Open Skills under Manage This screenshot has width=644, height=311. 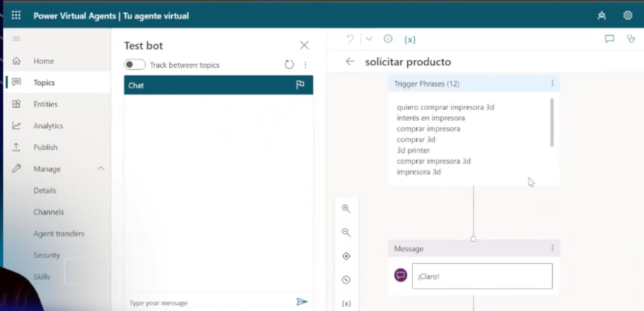pyautogui.click(x=42, y=276)
